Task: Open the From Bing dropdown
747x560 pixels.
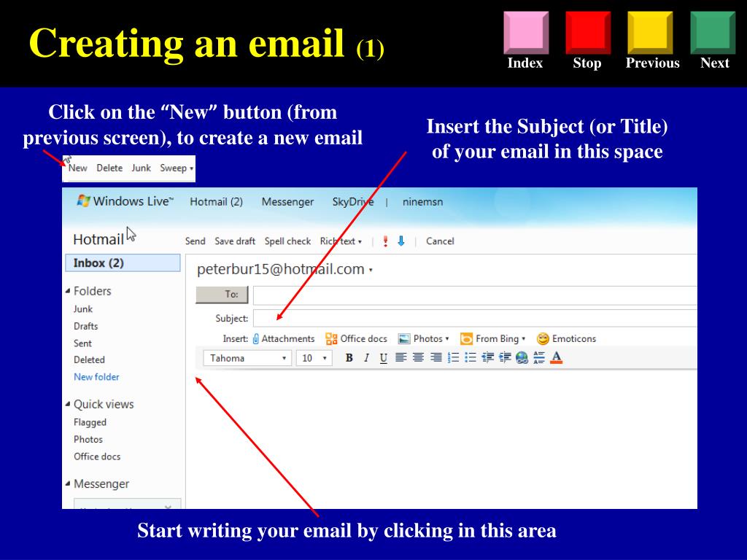Action: click(x=492, y=338)
